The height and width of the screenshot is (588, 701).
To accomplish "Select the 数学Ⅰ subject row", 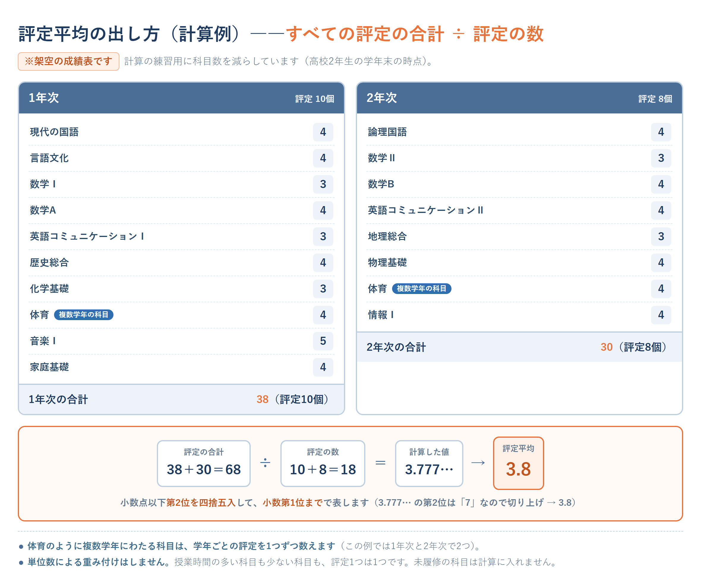I will 181,184.
